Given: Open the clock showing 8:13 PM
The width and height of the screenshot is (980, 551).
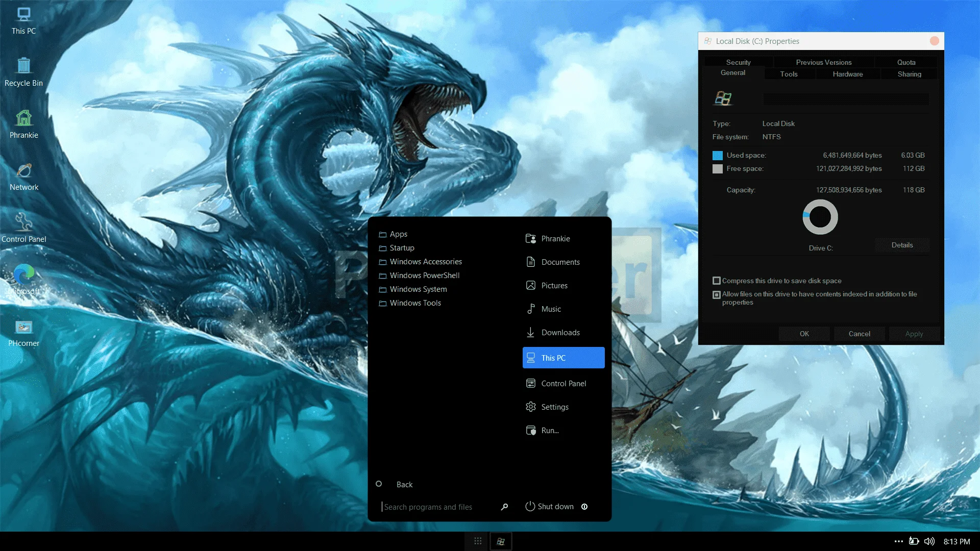Looking at the screenshot, I should pyautogui.click(x=957, y=541).
